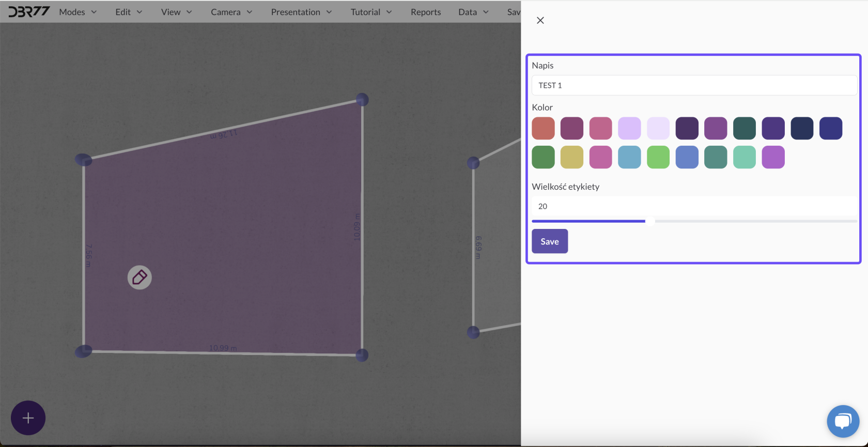
Task: Select the mustard yellow color swatch
Action: (x=572, y=157)
